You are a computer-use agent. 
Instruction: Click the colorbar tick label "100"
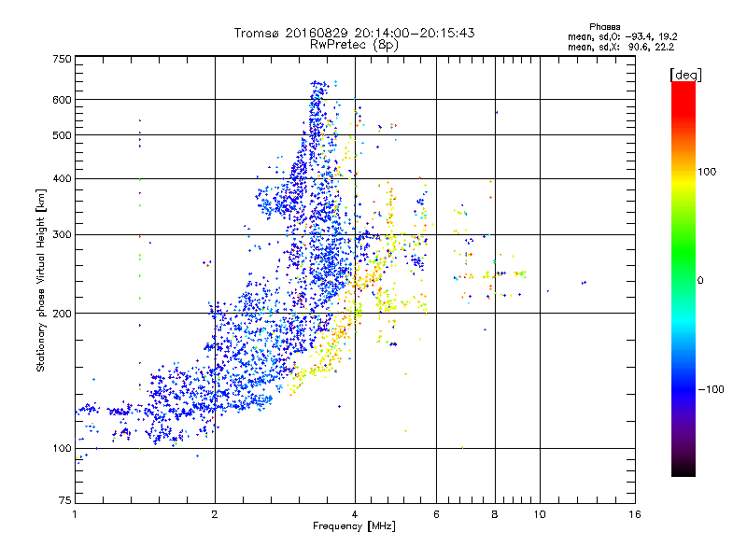[707, 172]
